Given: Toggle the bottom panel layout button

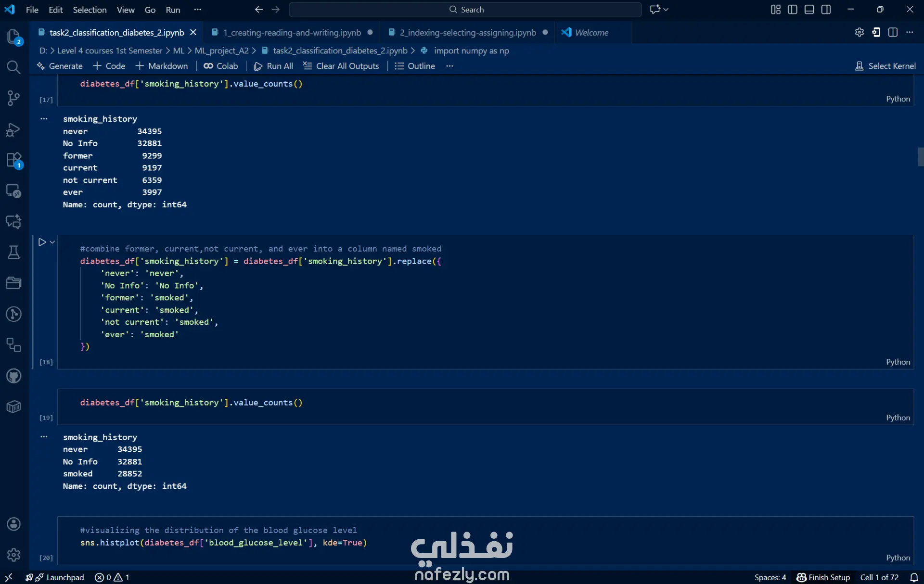Looking at the screenshot, I should (x=809, y=10).
